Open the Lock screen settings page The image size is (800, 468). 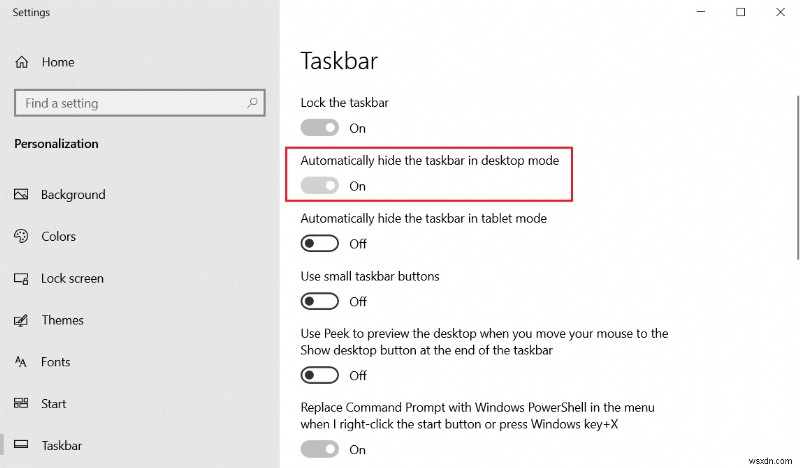click(72, 279)
